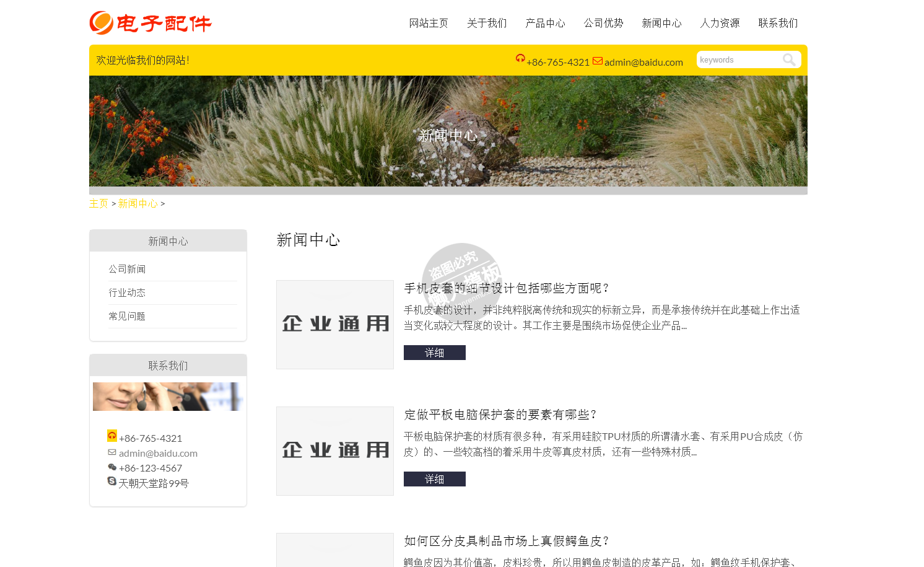Click the headset icon in sidebar contact panel

[112, 436]
